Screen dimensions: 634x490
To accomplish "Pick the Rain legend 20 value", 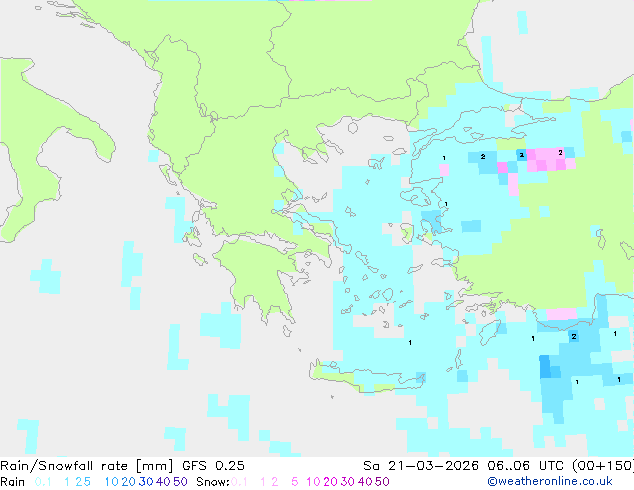I will [x=129, y=482].
